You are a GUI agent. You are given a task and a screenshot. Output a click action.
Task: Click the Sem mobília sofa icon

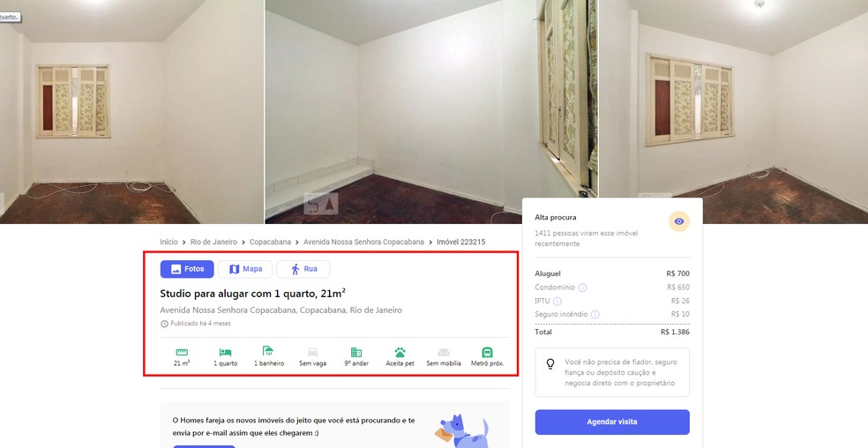point(444,352)
